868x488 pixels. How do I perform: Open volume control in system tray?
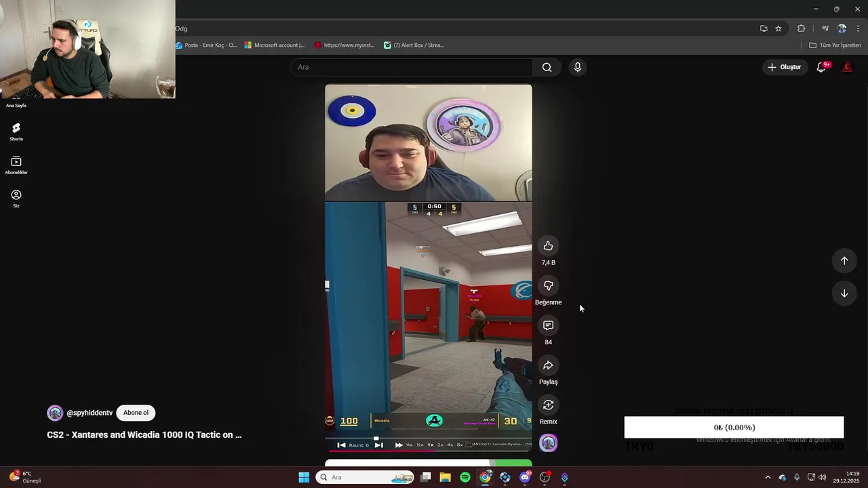(x=822, y=478)
